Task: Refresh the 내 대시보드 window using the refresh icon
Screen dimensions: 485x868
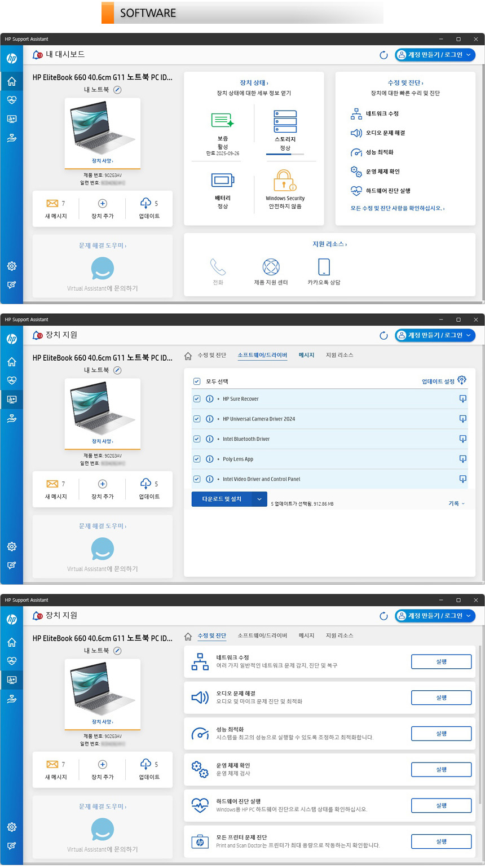Action: tap(383, 55)
